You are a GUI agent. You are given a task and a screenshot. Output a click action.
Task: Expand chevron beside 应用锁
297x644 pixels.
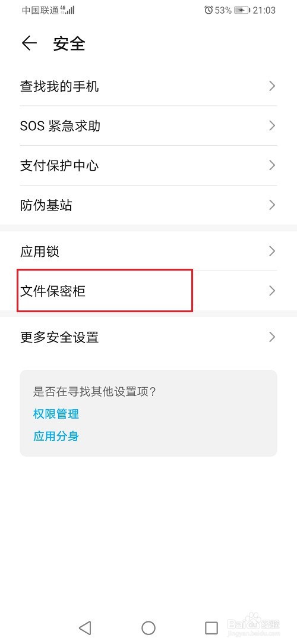271,251
